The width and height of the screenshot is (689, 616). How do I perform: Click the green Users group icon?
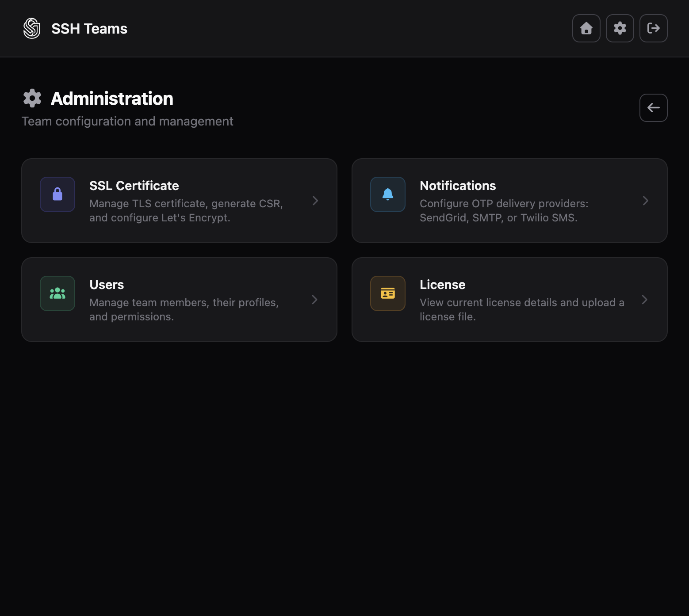coord(57,293)
